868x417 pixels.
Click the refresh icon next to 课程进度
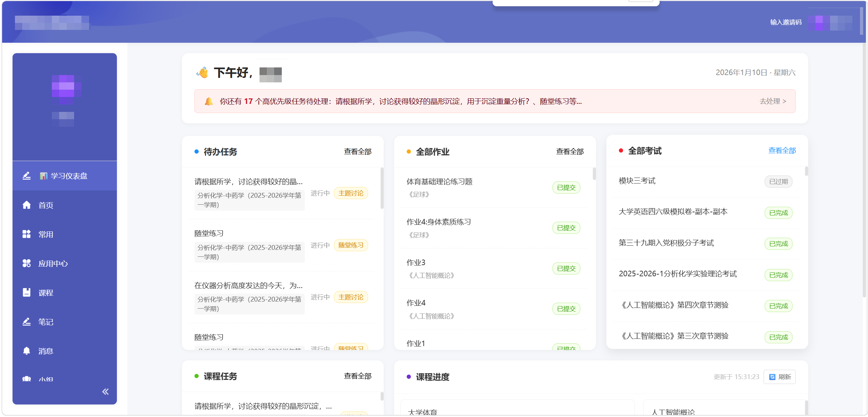click(x=772, y=377)
